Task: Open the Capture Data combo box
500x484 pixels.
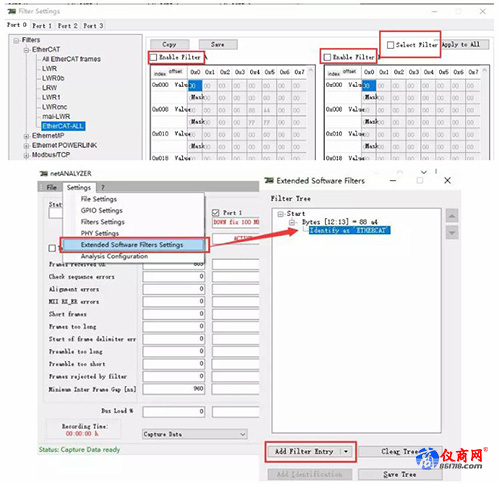Action: click(195, 434)
